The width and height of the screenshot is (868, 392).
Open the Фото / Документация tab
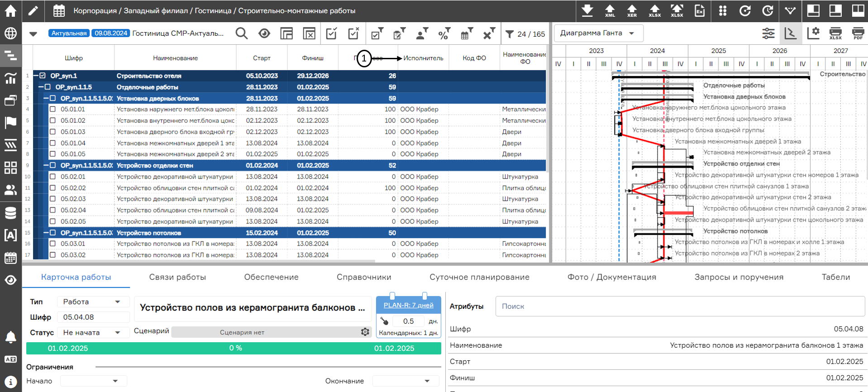(x=612, y=277)
